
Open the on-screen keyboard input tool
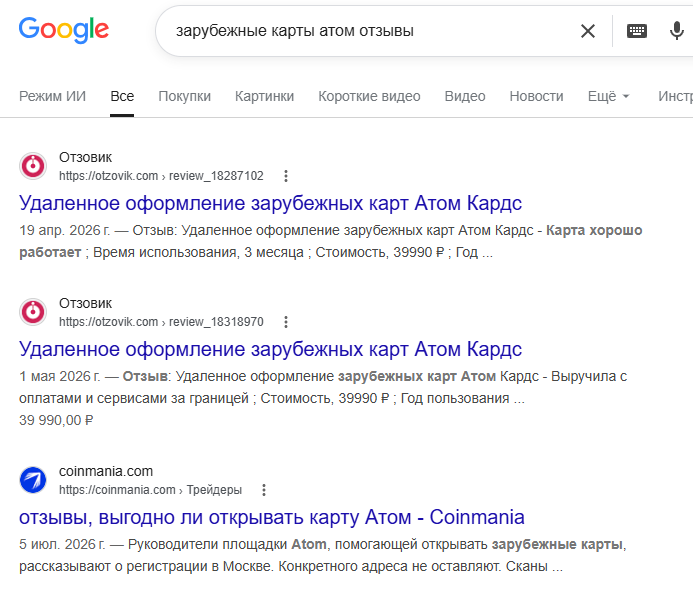(637, 31)
